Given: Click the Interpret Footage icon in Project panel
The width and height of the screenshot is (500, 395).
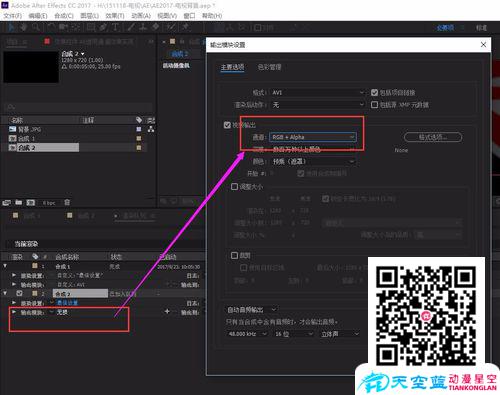Looking at the screenshot, I should [7, 202].
